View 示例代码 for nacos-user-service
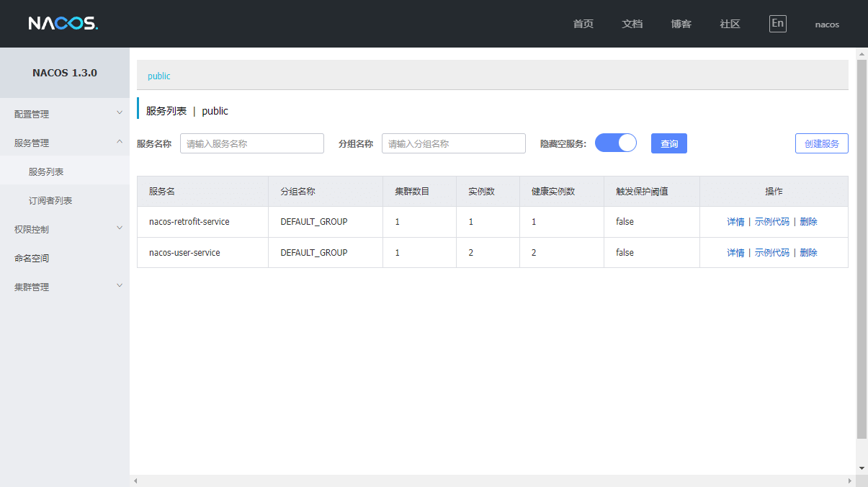Viewport: 868px width, 487px height. coord(771,253)
